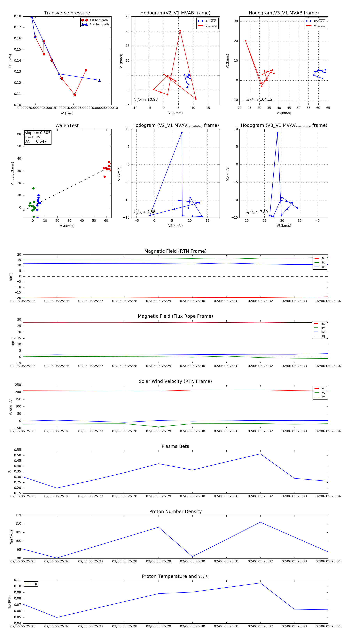Click the eigenvalue ratio value 2.88
The image size is (351, 644).
click(151, 212)
